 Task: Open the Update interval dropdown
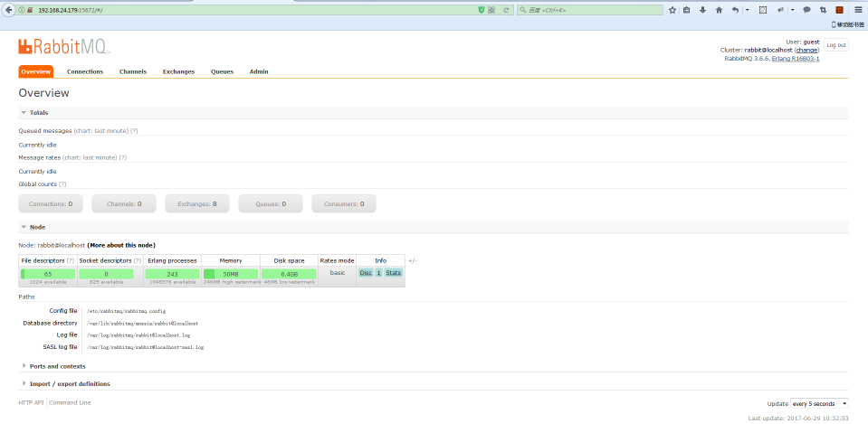coord(819,403)
